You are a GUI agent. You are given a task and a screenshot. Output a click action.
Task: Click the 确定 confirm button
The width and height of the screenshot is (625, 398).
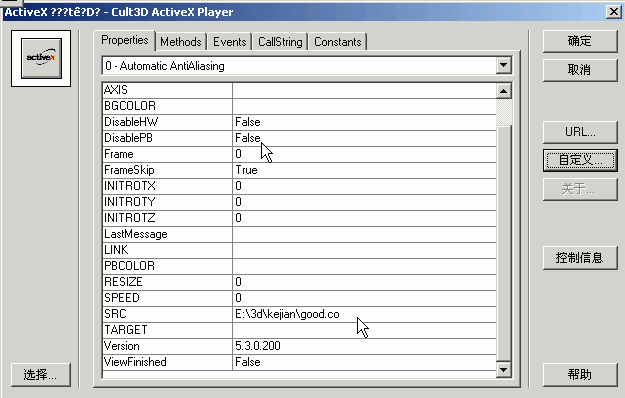(x=580, y=41)
